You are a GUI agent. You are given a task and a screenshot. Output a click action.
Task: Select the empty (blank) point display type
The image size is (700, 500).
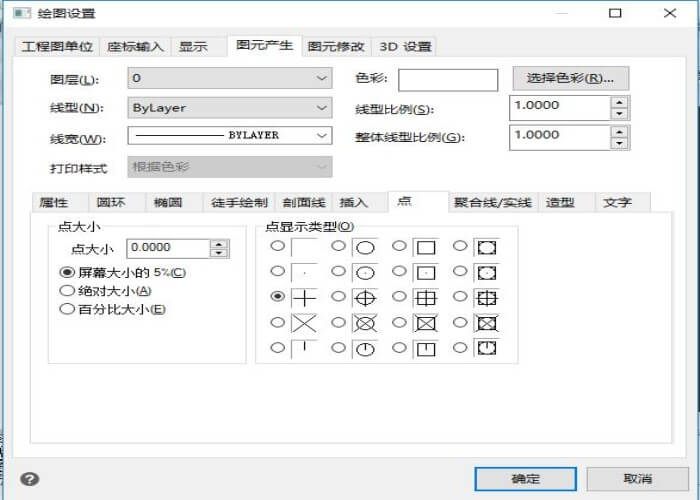click(x=277, y=246)
